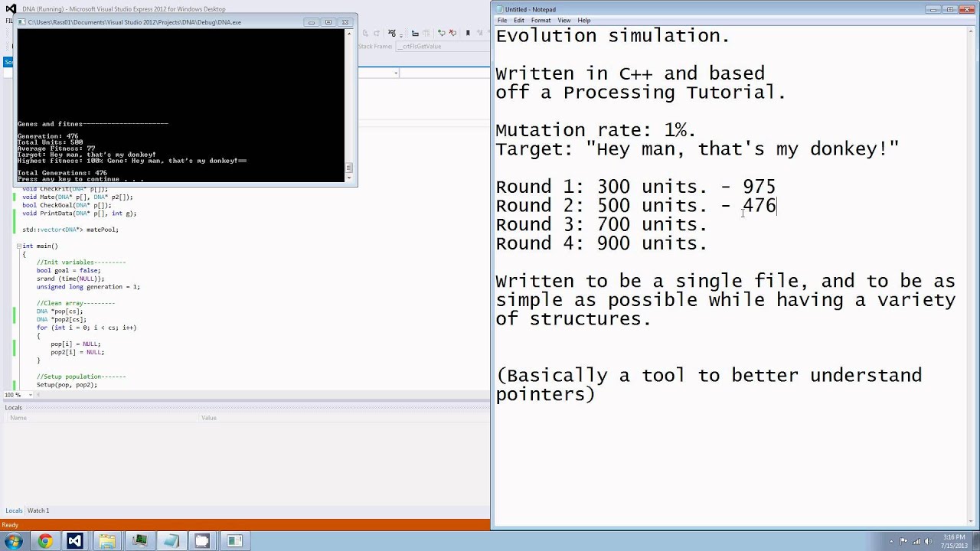Place cursor after 476 on Round 2 line

click(777, 206)
